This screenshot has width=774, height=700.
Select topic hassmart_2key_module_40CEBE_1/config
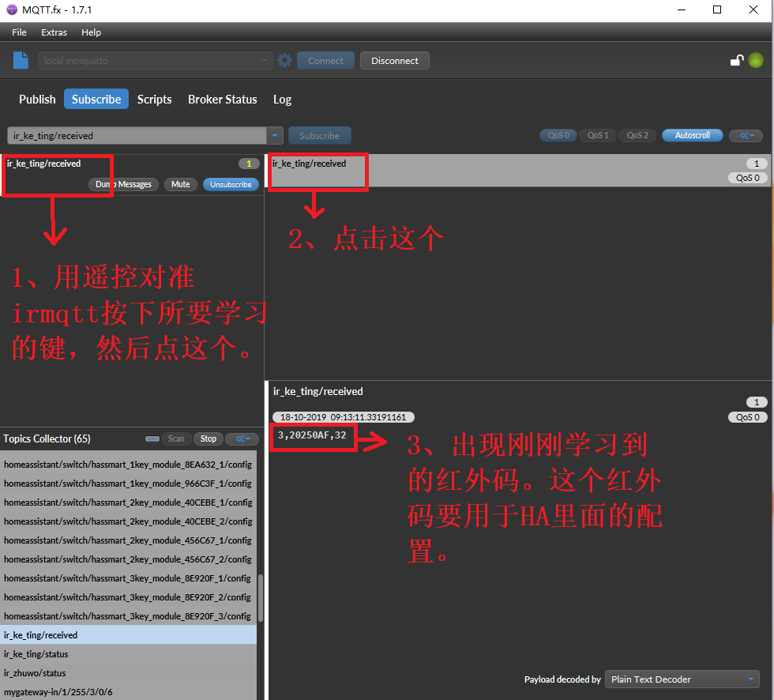tap(128, 502)
